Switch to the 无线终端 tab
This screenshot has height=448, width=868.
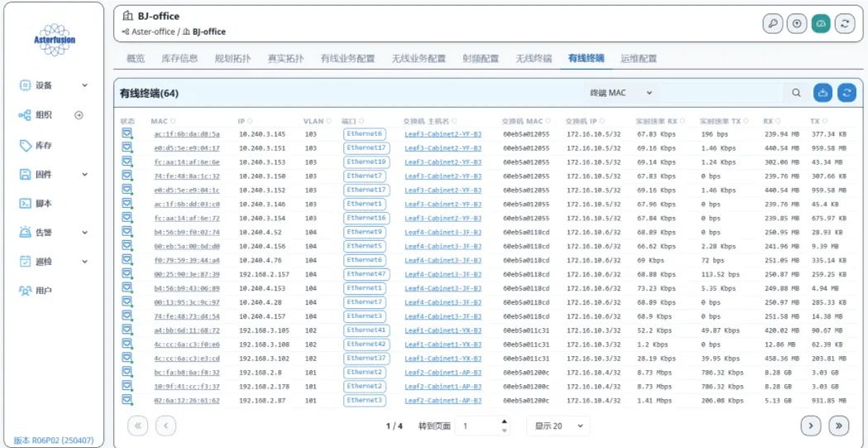pyautogui.click(x=534, y=58)
